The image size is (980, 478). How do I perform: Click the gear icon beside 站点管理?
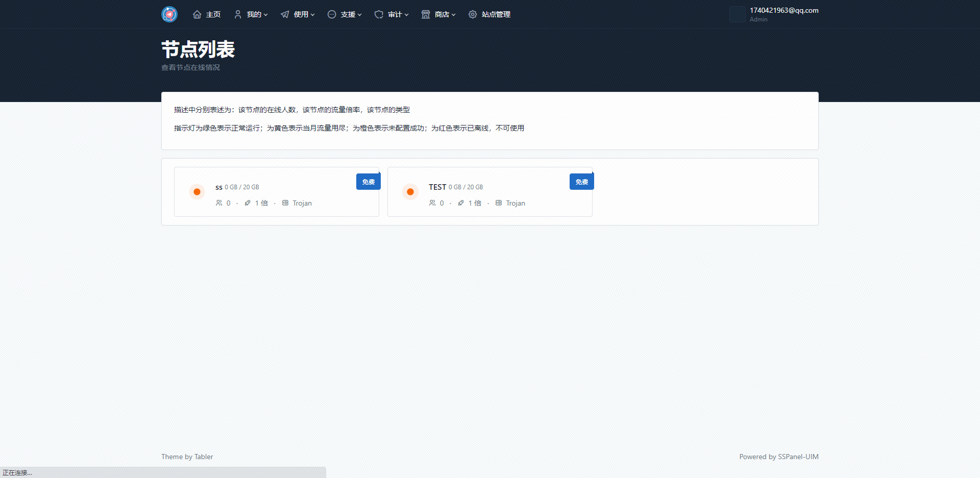(472, 14)
